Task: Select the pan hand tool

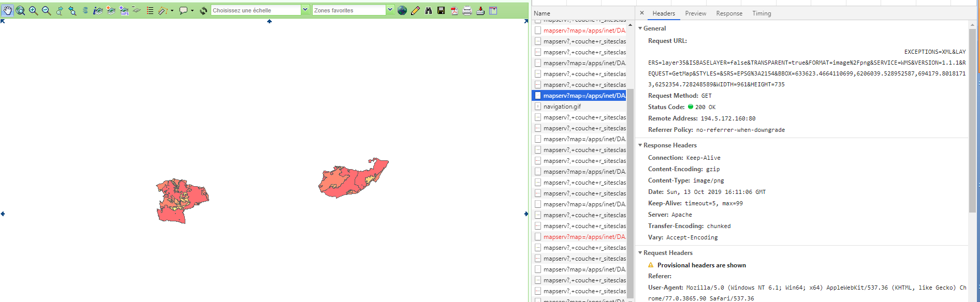Action: [x=7, y=10]
